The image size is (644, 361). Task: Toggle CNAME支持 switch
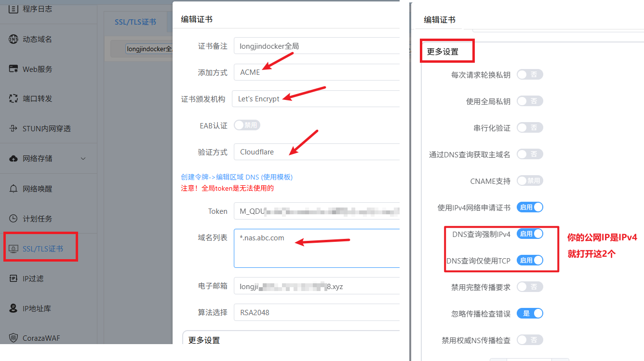tap(530, 181)
